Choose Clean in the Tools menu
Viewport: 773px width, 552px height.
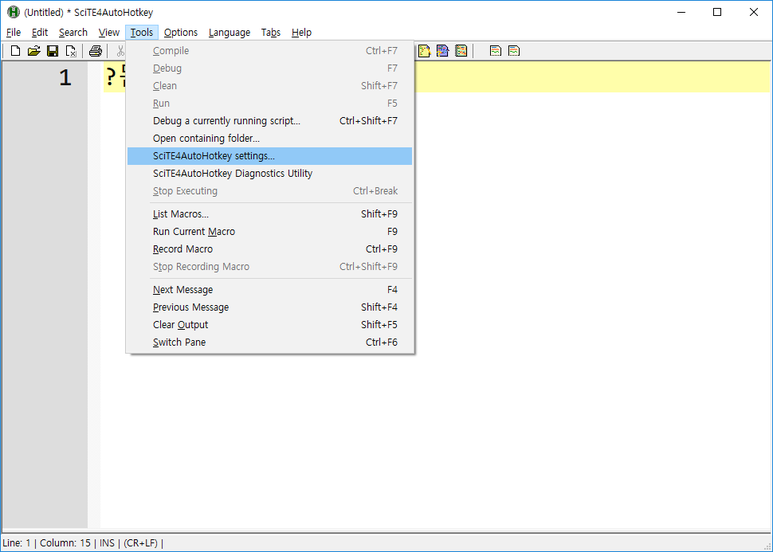click(x=270, y=86)
